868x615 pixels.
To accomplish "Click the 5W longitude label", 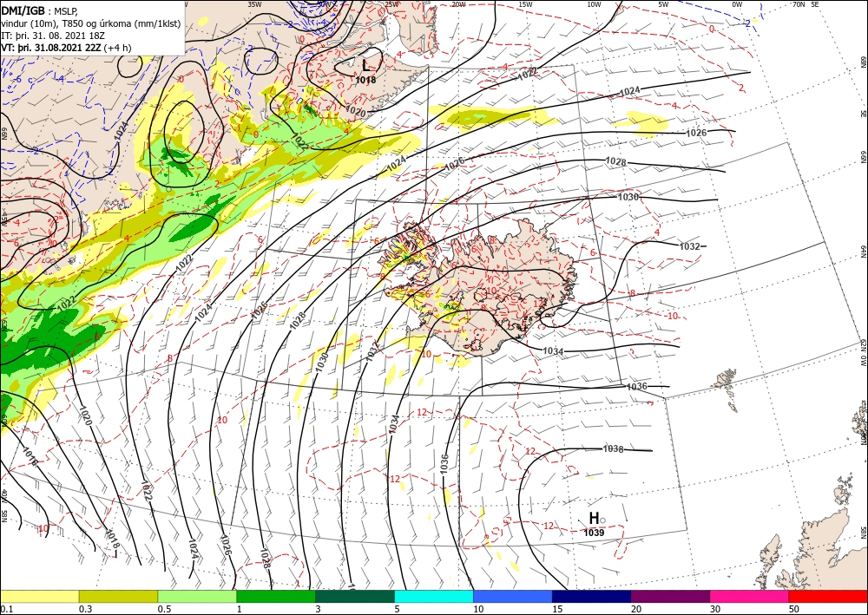I will (x=664, y=3).
